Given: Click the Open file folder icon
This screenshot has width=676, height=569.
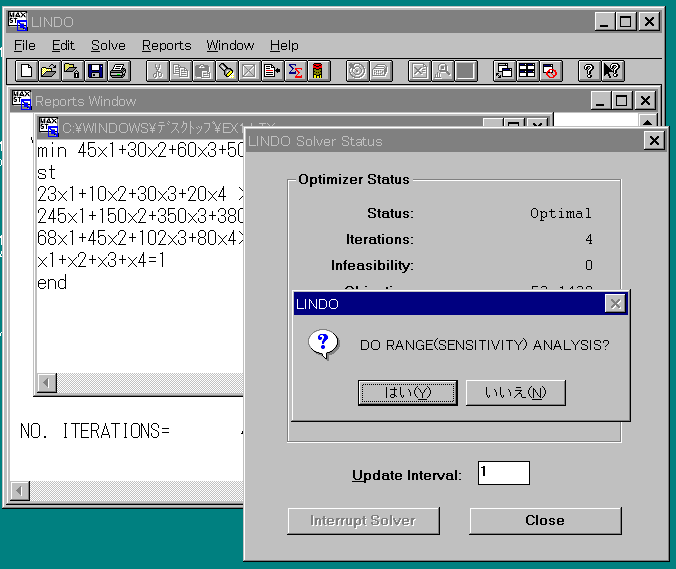Looking at the screenshot, I should pyautogui.click(x=49, y=71).
